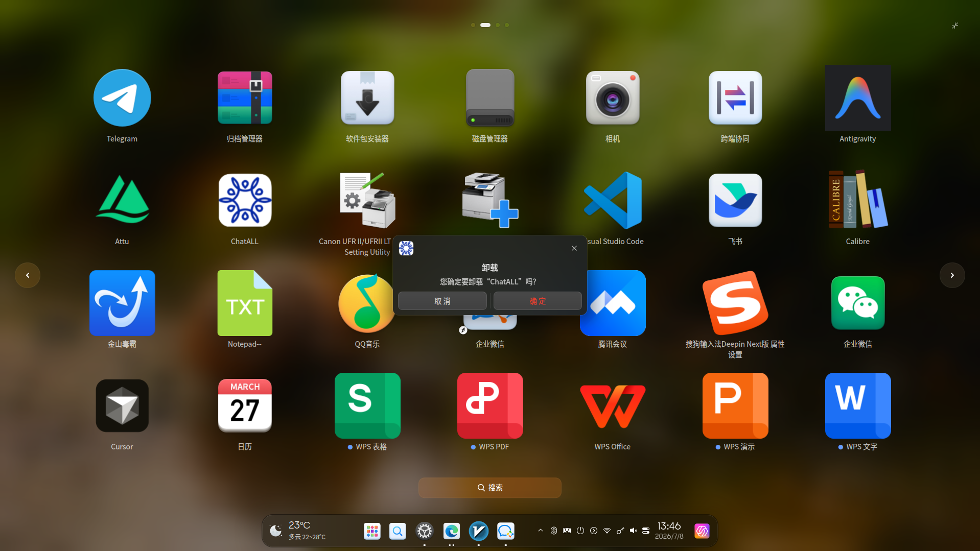Open 跨端协同 app
The height and width of the screenshot is (551, 980).
(735, 98)
